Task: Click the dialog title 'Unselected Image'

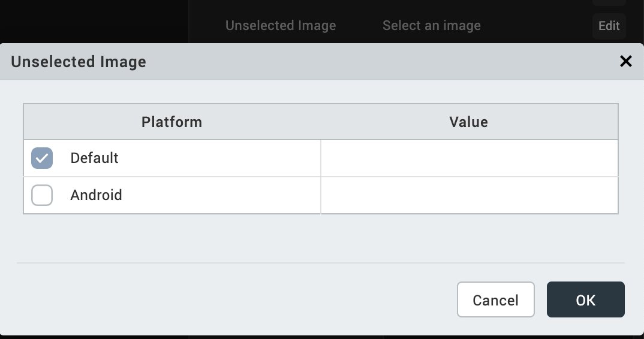Action: (79, 62)
